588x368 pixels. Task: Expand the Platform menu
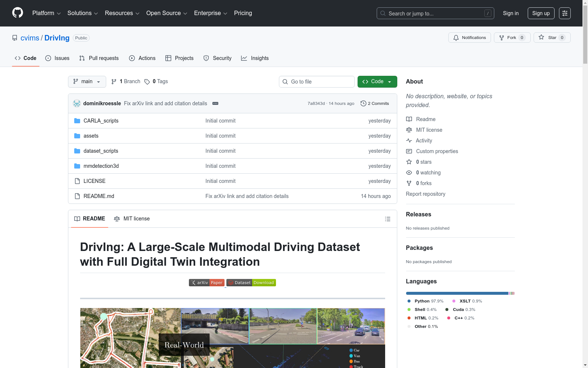coord(47,13)
